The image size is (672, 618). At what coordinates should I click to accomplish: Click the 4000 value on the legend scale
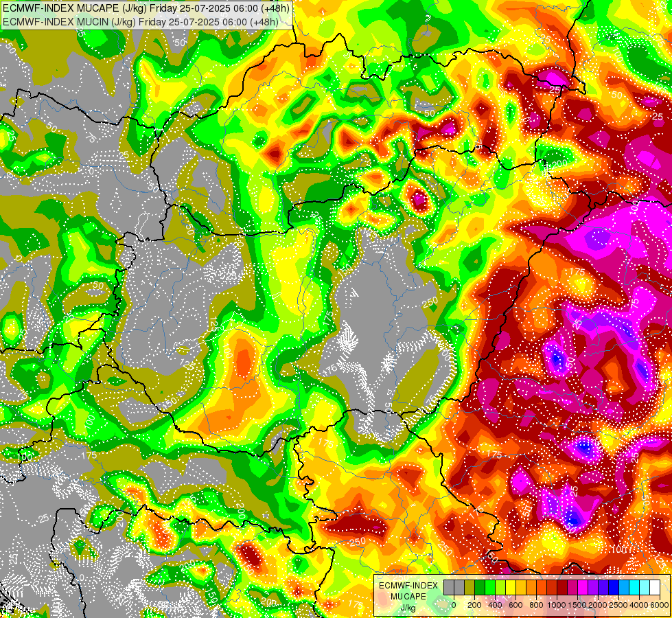[639, 605]
